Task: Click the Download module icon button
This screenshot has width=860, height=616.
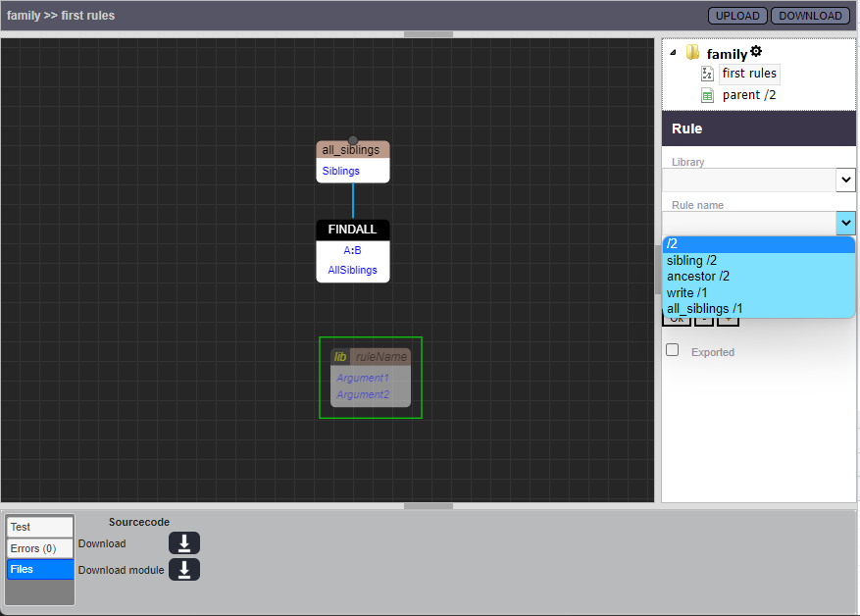Action: [184, 570]
